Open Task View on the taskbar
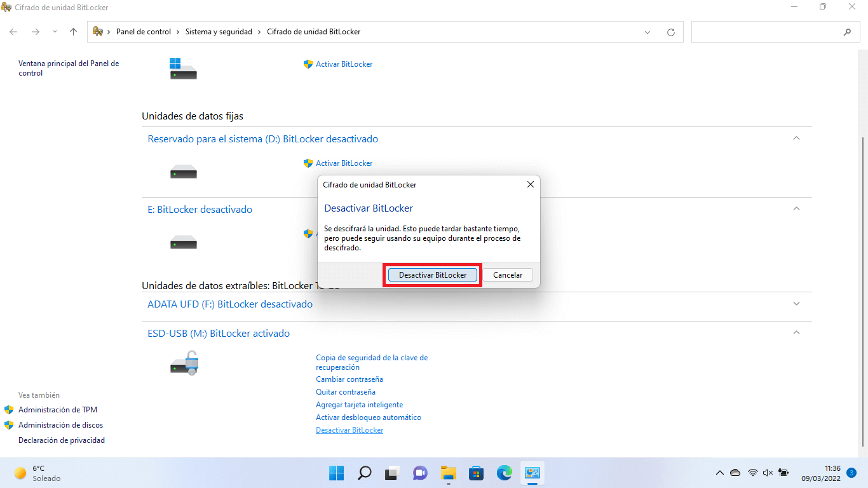The height and width of the screenshot is (488, 868). point(392,473)
